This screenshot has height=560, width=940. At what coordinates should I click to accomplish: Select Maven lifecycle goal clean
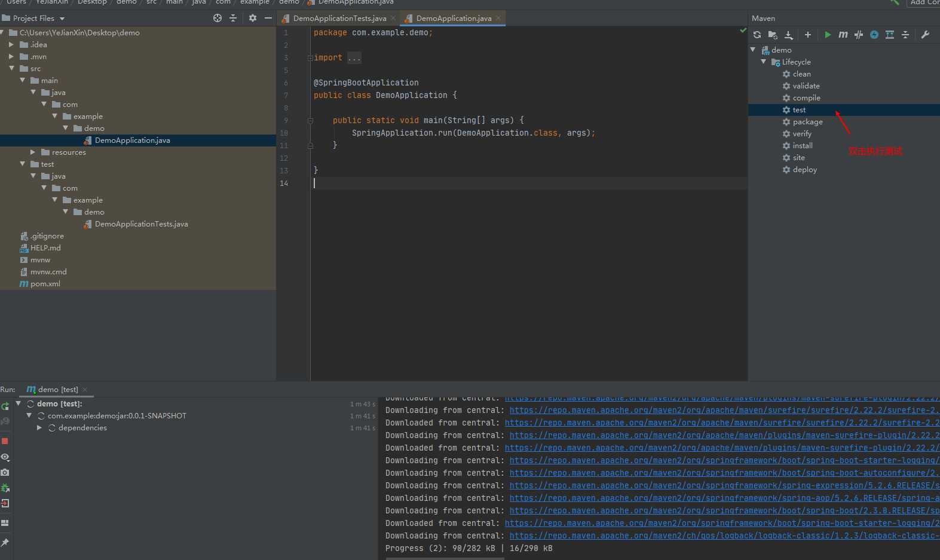click(x=801, y=74)
